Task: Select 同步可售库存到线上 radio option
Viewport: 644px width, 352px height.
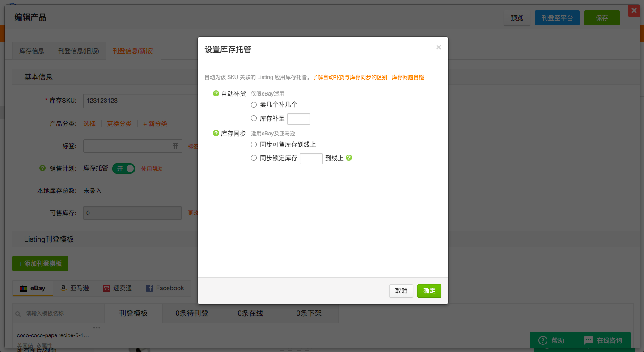Action: click(x=254, y=144)
